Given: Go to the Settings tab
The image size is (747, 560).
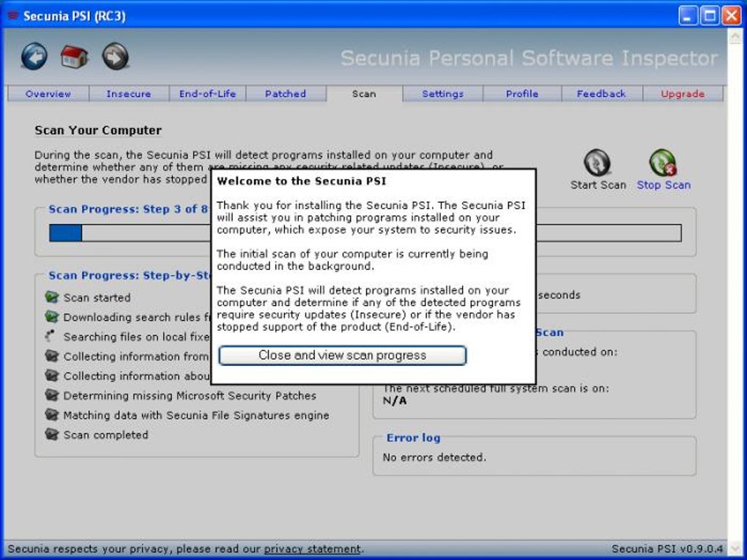Looking at the screenshot, I should tap(442, 94).
